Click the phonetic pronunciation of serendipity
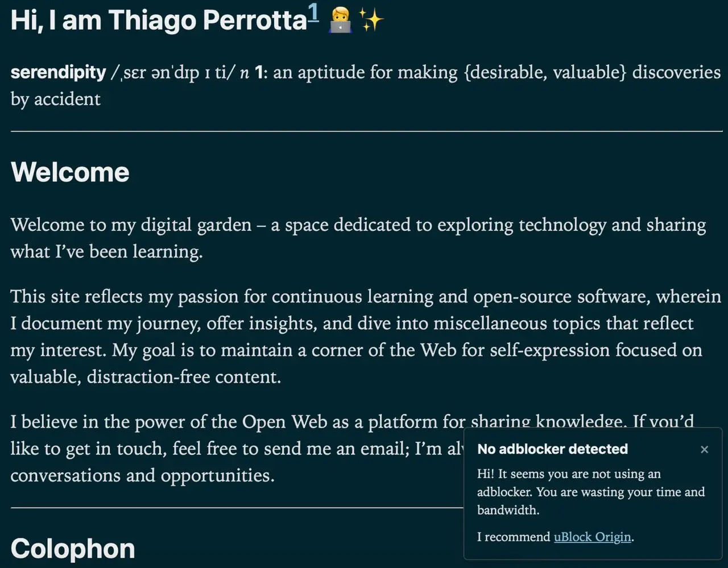The width and height of the screenshot is (728, 568). [173, 73]
